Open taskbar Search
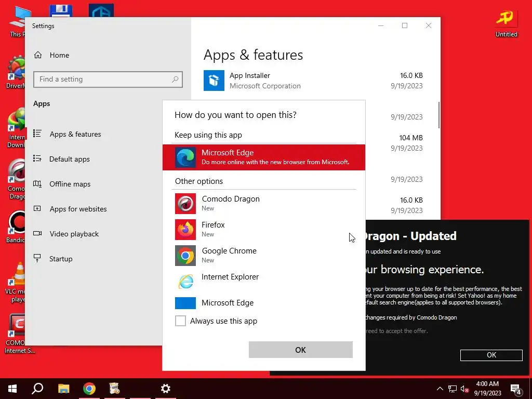The width and height of the screenshot is (532, 399). (x=37, y=389)
